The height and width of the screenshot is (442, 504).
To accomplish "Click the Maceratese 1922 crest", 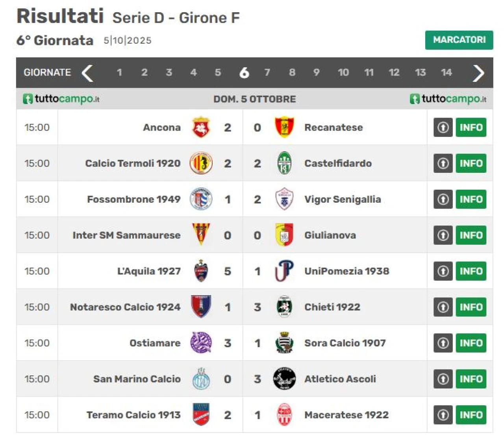I will point(284,414).
